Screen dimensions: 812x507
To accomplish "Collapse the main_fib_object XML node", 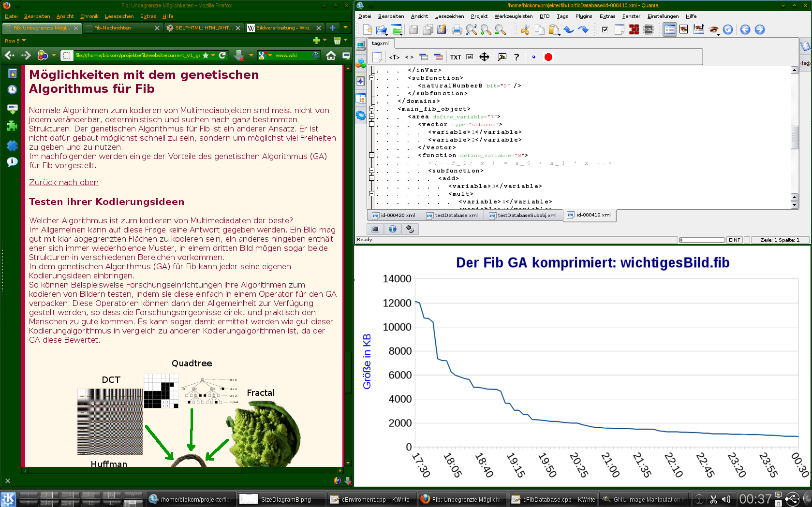I will (x=371, y=109).
